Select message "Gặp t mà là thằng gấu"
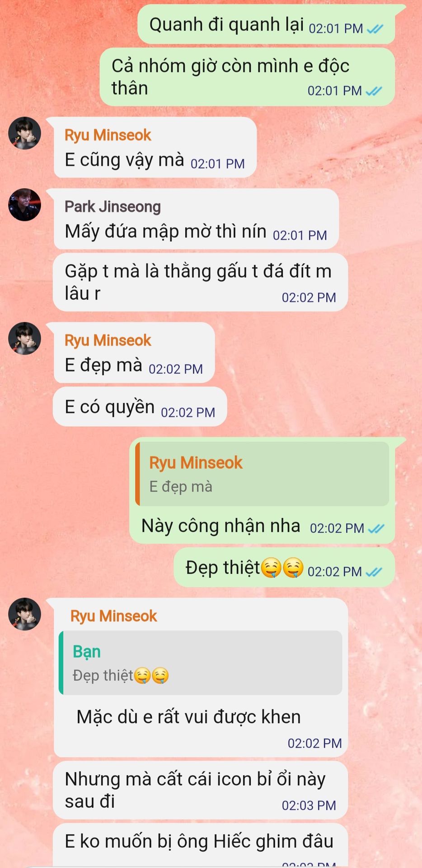This screenshot has width=422, height=868. tap(200, 282)
